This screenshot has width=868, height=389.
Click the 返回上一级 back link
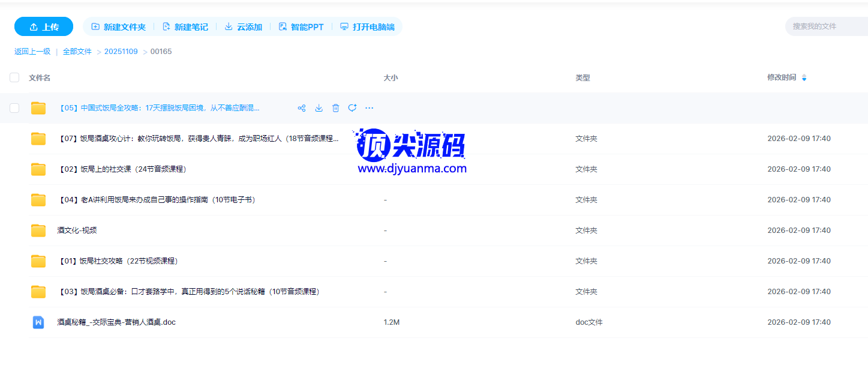click(x=32, y=52)
